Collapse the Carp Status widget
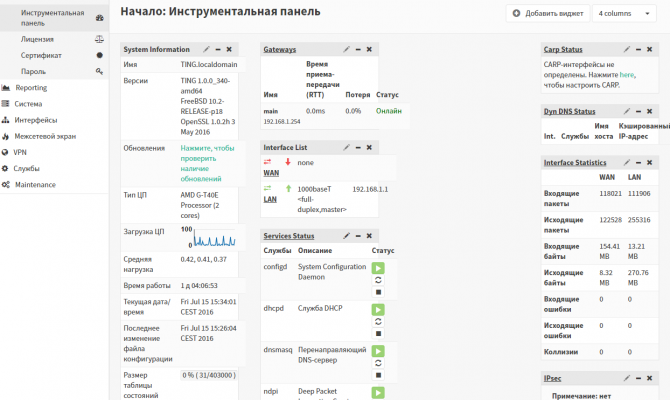670x400 pixels. coord(636,49)
